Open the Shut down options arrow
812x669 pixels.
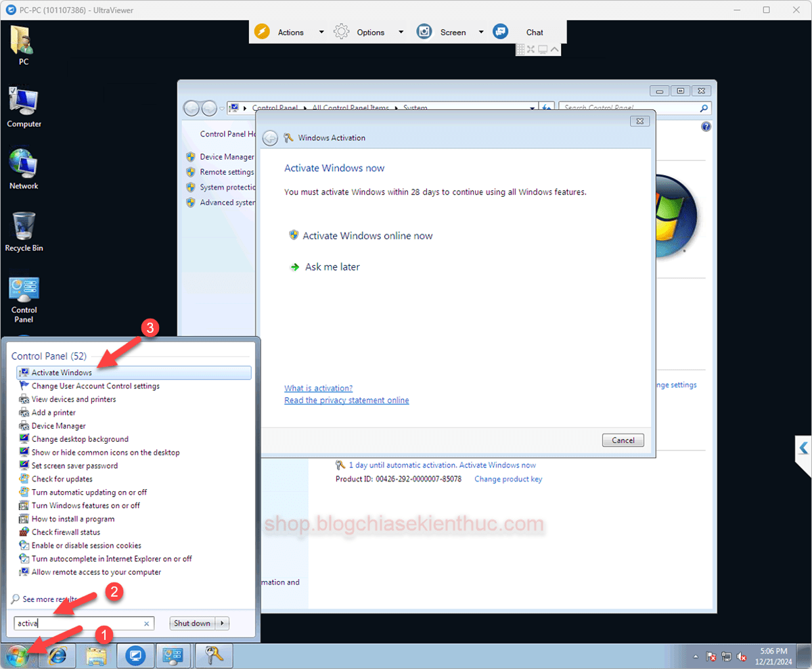tap(223, 624)
